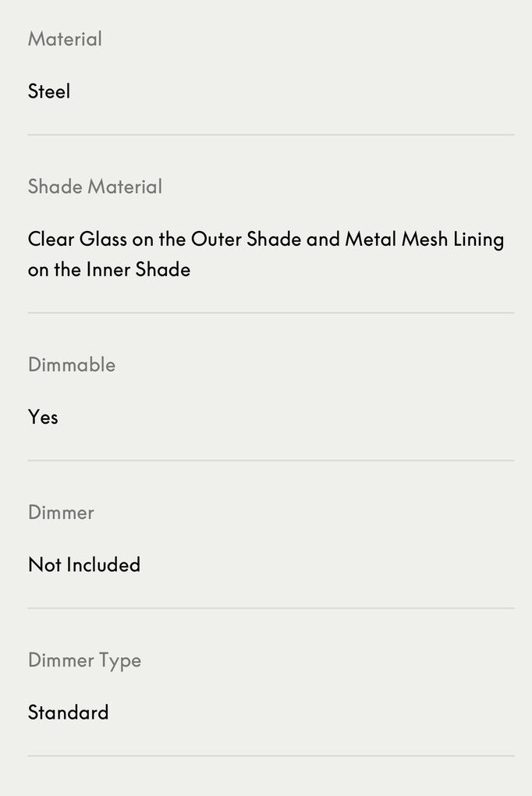Click the phrase 'Inner Shade'
532x796 pixels.
click(x=138, y=269)
